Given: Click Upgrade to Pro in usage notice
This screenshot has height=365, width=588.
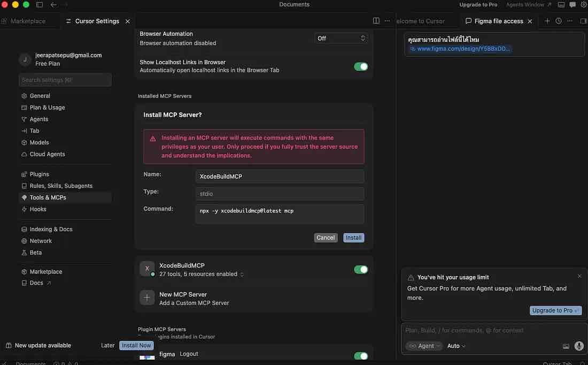Looking at the screenshot, I should click(x=555, y=310).
